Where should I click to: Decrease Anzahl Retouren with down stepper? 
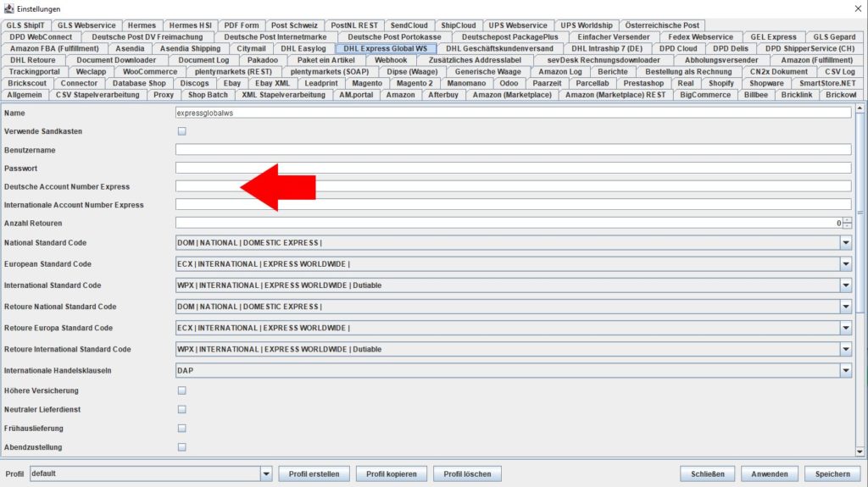(x=847, y=226)
